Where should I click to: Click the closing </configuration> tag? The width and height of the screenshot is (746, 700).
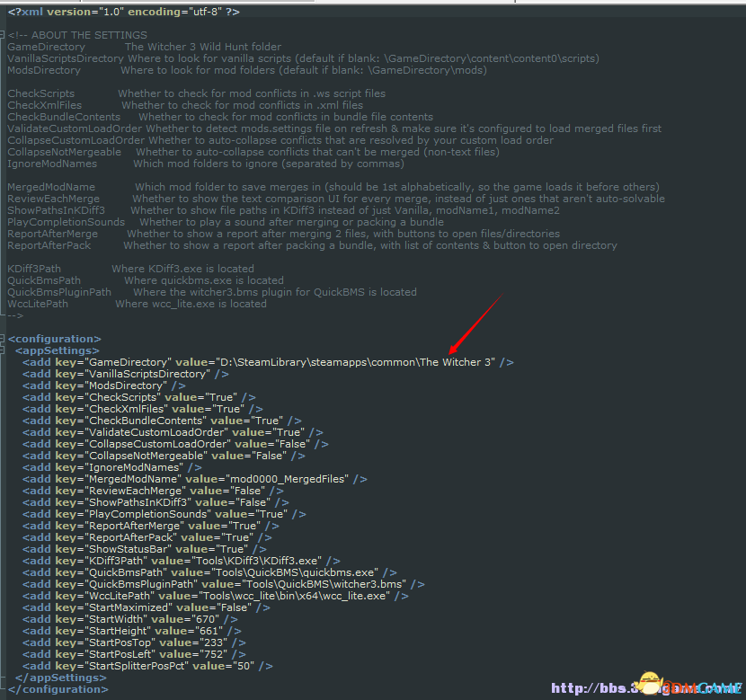point(58,689)
